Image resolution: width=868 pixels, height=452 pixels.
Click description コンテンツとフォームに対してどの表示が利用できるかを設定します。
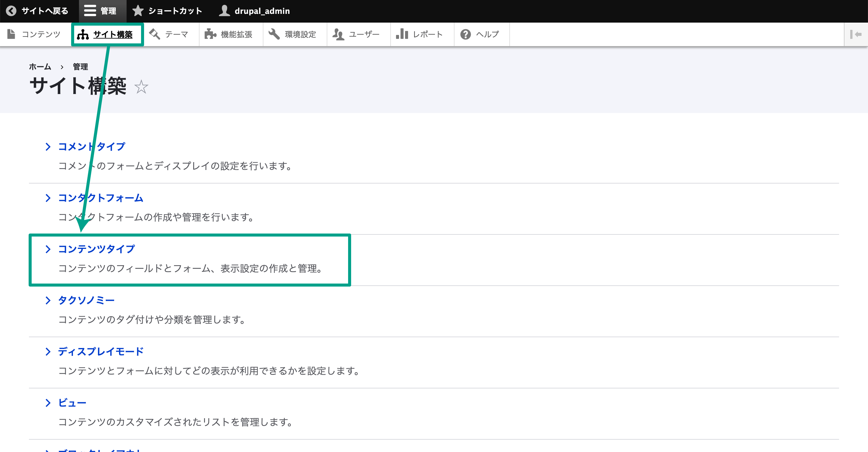[209, 371]
